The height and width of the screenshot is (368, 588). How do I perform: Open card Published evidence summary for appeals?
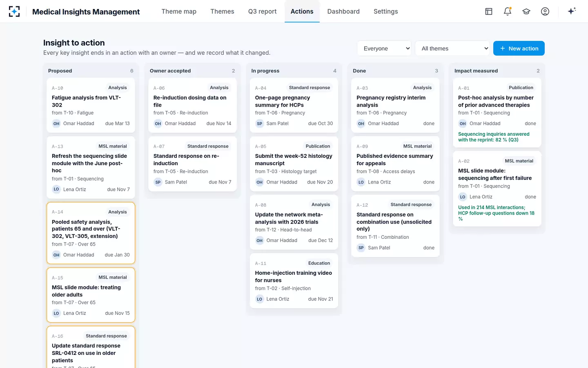pos(395,164)
